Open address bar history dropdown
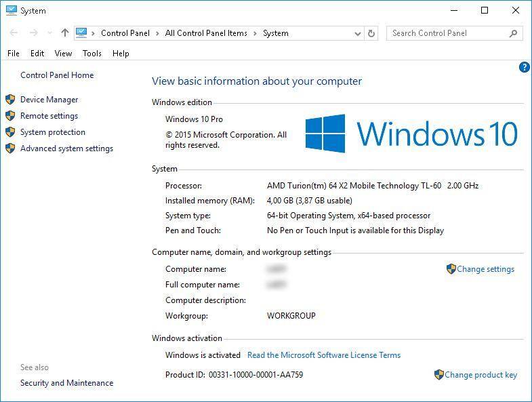 357,33
